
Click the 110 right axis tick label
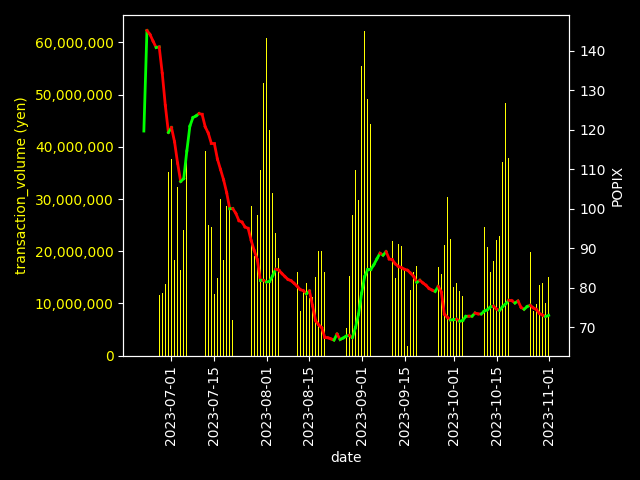click(x=593, y=170)
